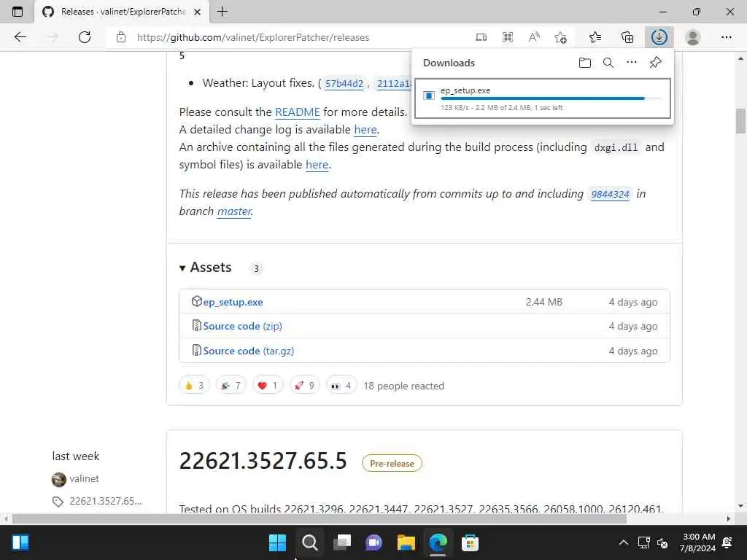Viewport: 747px width, 560px height.
Task: Close the Releases tab
Action: (197, 12)
